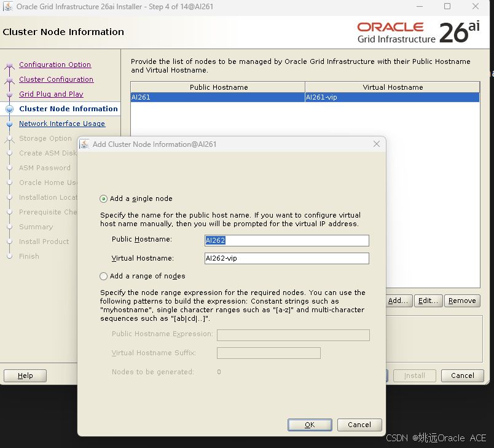The image size is (494, 448).
Task: Open the Grid Plug and Play step
Action: (52, 94)
